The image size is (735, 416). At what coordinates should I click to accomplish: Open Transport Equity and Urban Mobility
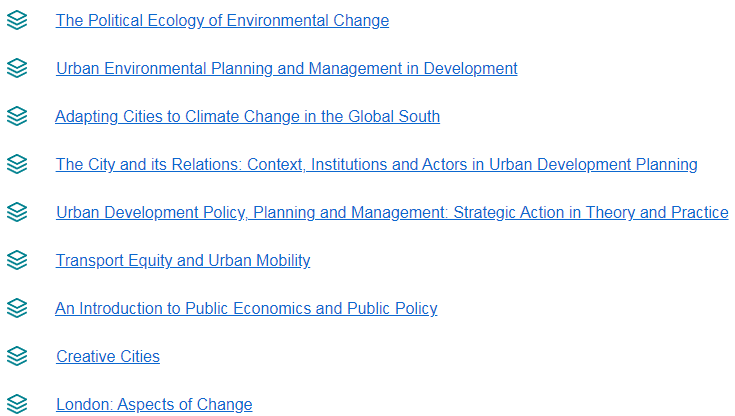coord(183,260)
